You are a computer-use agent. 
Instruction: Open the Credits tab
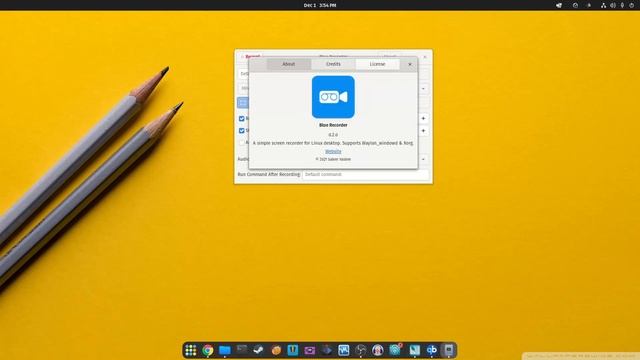[333, 64]
